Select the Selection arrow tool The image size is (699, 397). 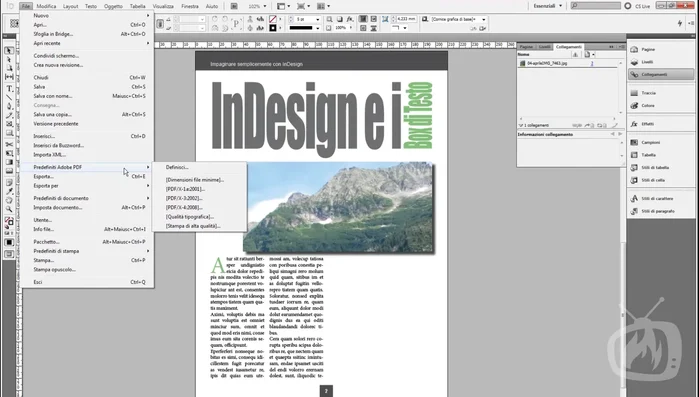[9, 51]
